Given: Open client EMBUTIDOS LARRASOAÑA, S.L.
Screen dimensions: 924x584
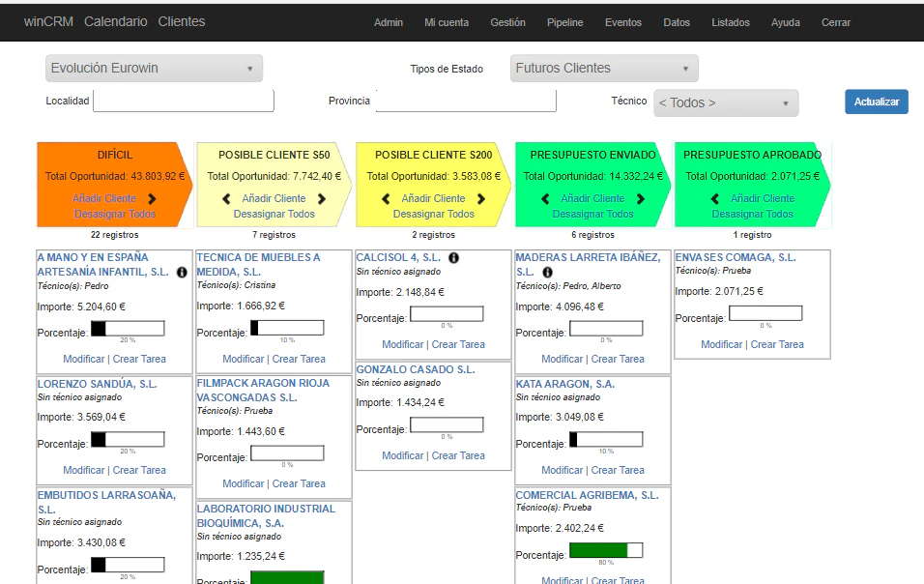Looking at the screenshot, I should 106,502.
